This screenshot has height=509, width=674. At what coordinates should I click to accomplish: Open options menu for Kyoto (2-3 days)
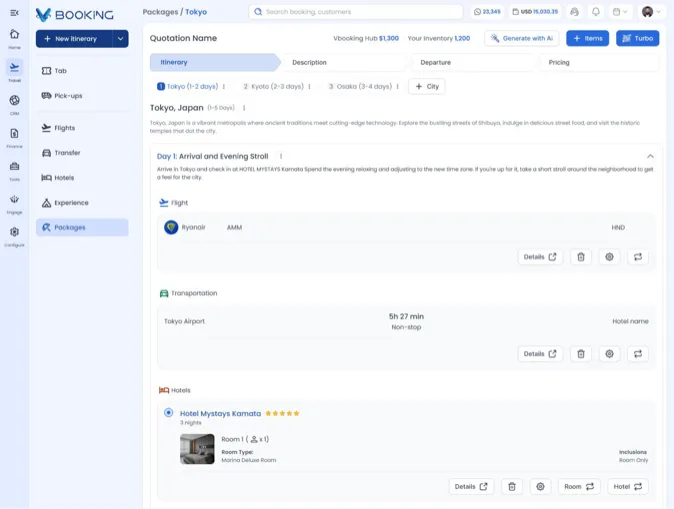click(x=309, y=86)
